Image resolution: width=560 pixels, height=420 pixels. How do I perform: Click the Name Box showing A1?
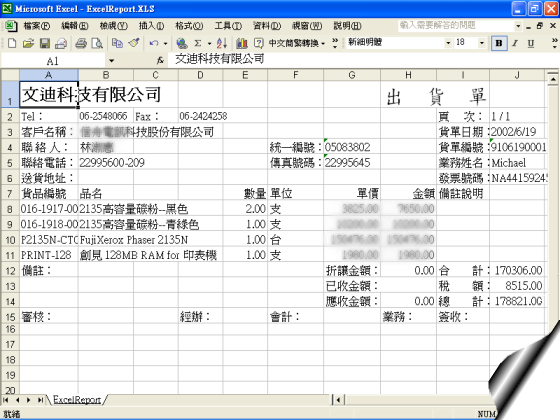[53, 61]
